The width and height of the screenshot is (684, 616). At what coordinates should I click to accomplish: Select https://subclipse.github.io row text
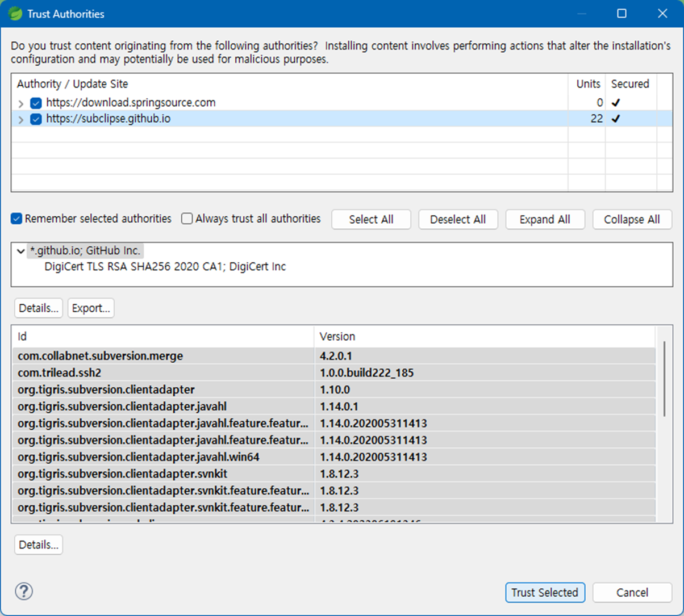click(108, 119)
